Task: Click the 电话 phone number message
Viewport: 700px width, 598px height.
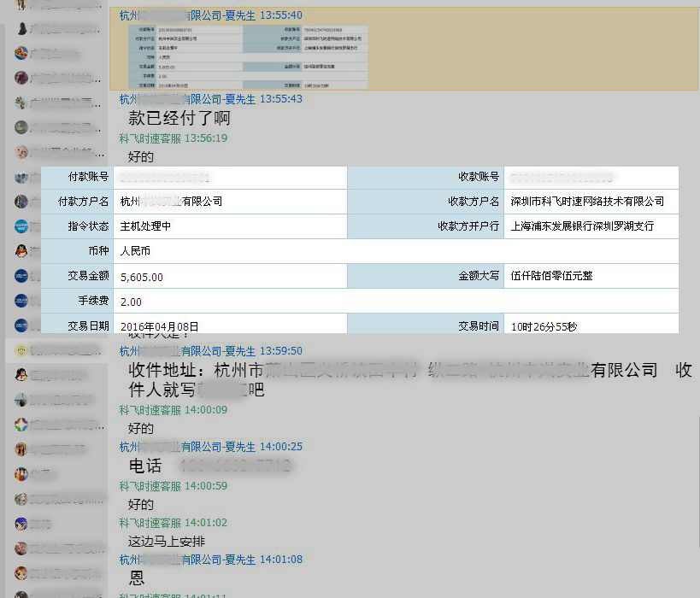Action: [x=210, y=466]
